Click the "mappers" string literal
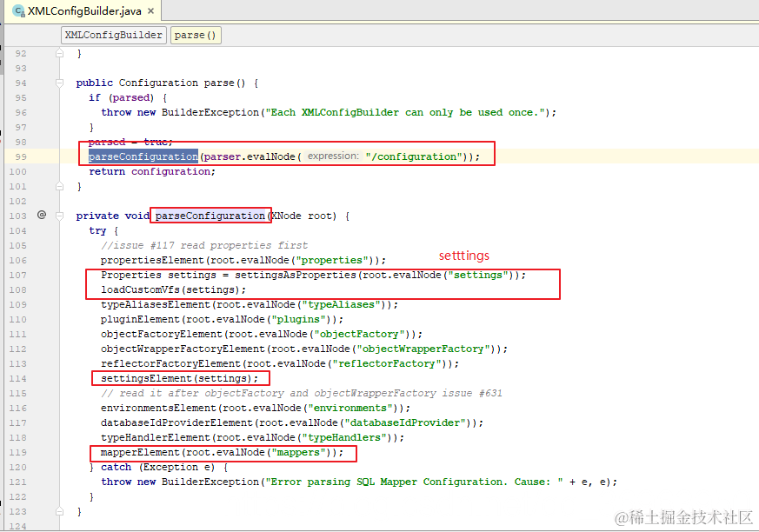 click(x=298, y=452)
